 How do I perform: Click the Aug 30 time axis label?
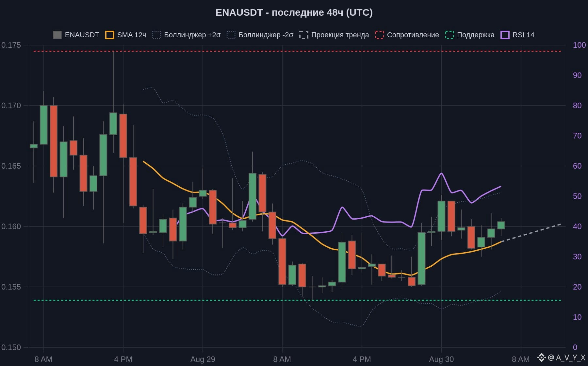(441, 359)
